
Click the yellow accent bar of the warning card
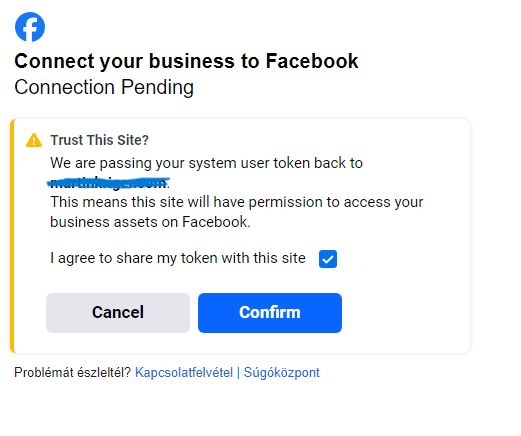(12, 236)
